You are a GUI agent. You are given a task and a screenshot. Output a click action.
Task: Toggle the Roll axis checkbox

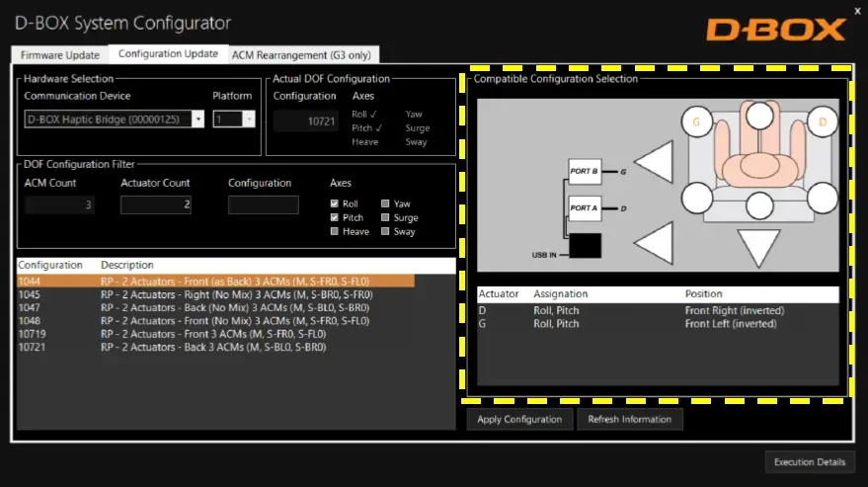click(x=335, y=203)
